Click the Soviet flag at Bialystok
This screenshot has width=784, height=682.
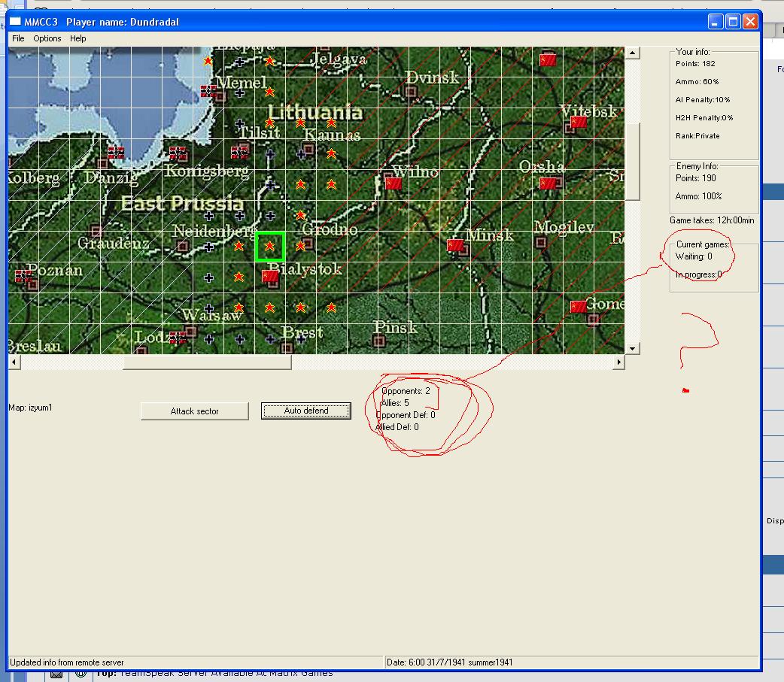coord(270,276)
